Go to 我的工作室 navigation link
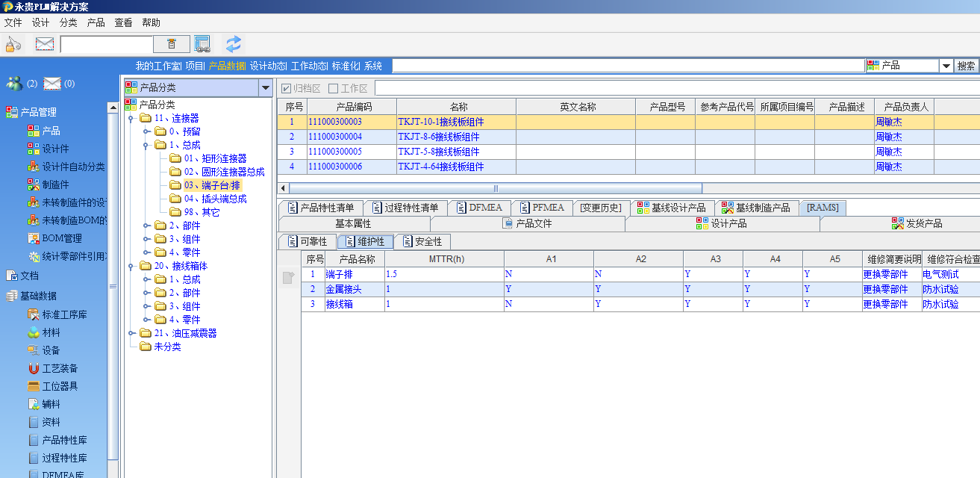980x478 pixels. (x=157, y=66)
